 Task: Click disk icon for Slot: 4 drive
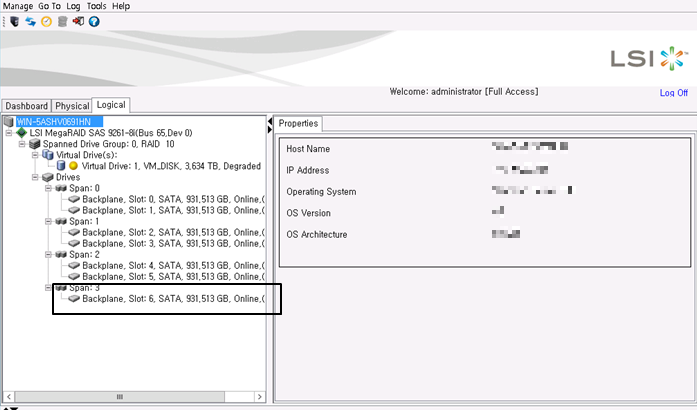point(74,265)
